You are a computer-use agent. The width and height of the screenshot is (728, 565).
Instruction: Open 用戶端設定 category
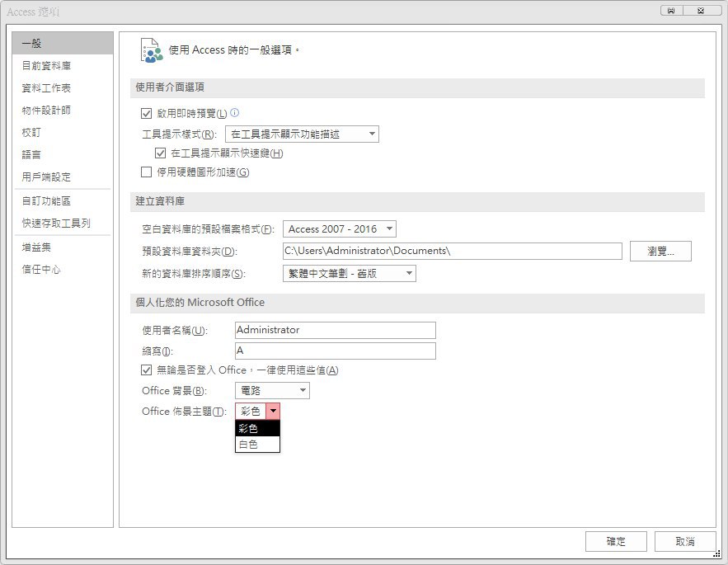point(63,177)
